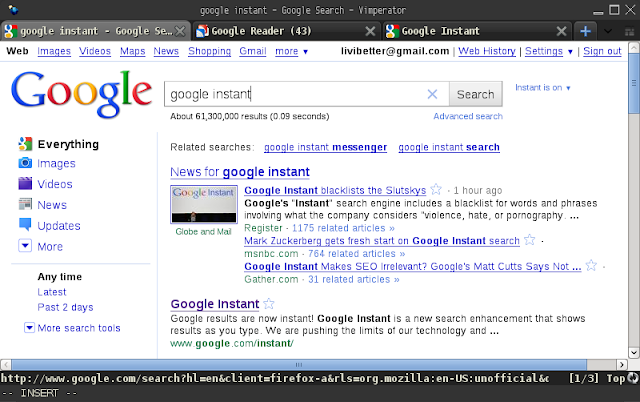Click the scroll up arrow
640x402 pixels.
(x=634, y=47)
